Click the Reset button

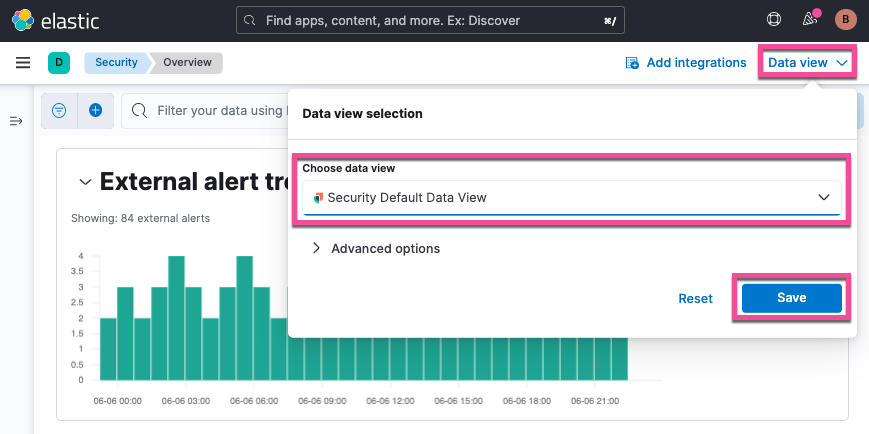(x=695, y=298)
